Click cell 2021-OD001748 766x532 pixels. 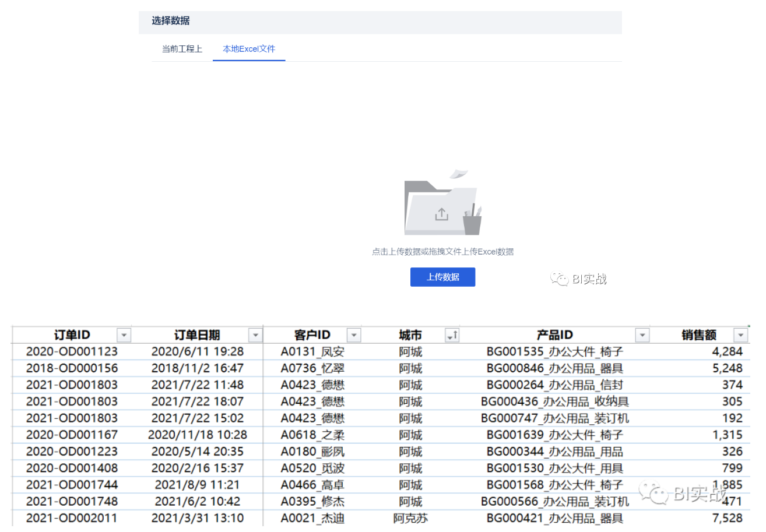click(72, 501)
